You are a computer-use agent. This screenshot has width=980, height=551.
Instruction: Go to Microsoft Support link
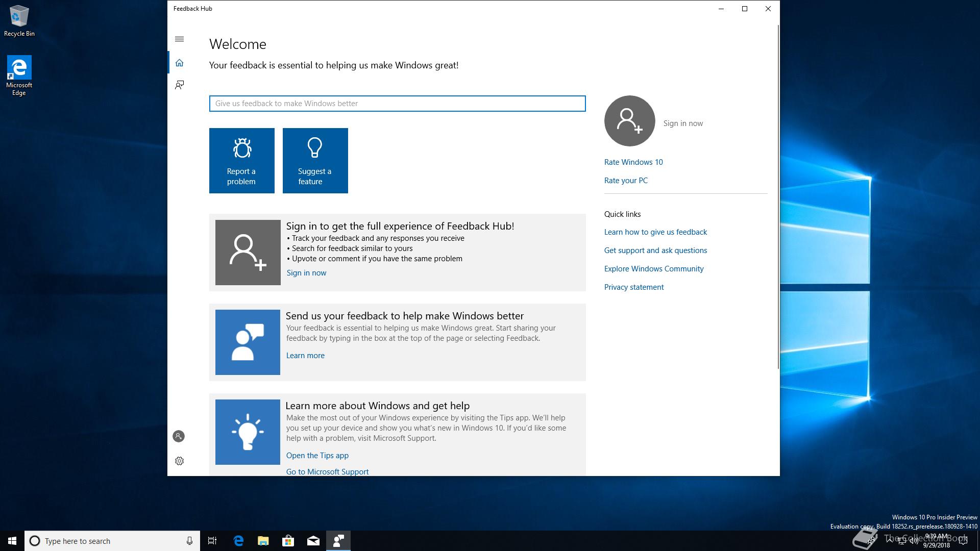(327, 472)
